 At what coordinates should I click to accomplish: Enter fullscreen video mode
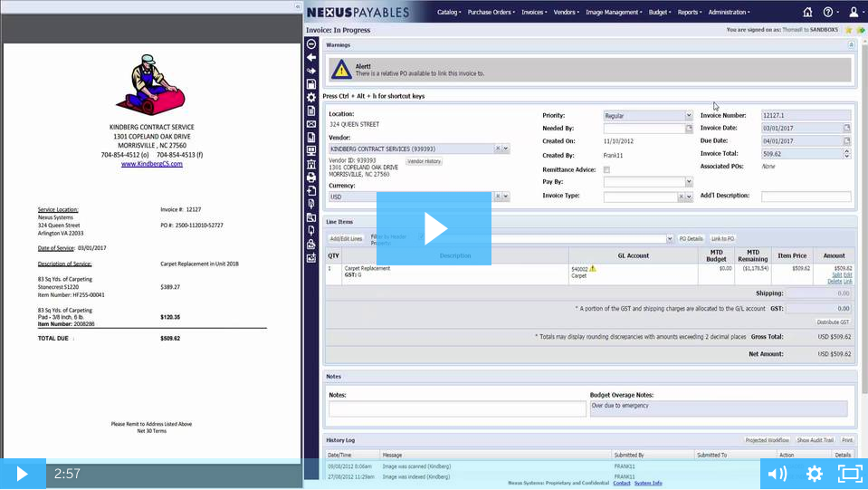pyautogui.click(x=850, y=474)
